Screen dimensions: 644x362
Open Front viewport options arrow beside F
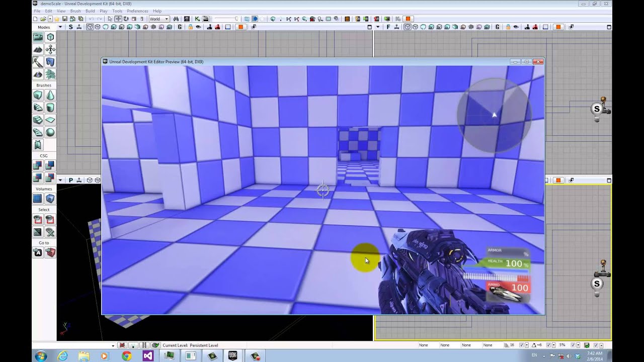coord(378,27)
